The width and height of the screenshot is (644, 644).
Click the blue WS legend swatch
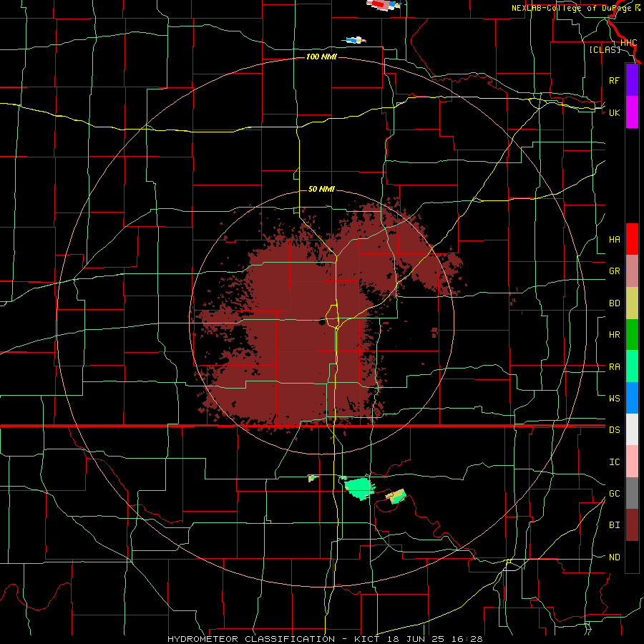(x=632, y=398)
